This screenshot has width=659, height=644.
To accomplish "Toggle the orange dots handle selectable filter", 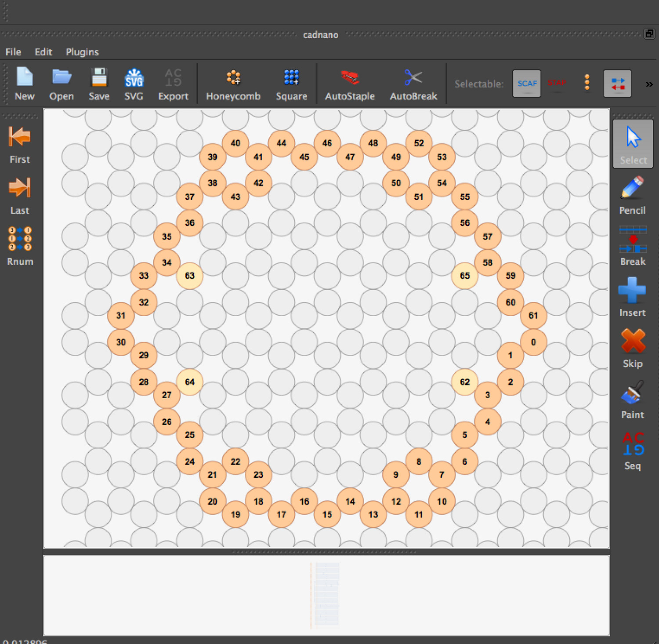I will click(587, 83).
